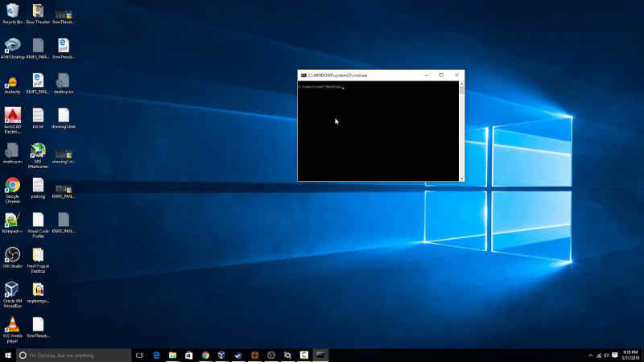Click the taskbar clock and date

pos(630,356)
